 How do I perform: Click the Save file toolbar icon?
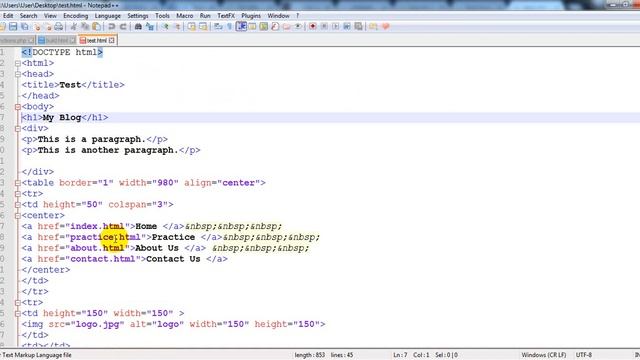[x=13, y=27]
